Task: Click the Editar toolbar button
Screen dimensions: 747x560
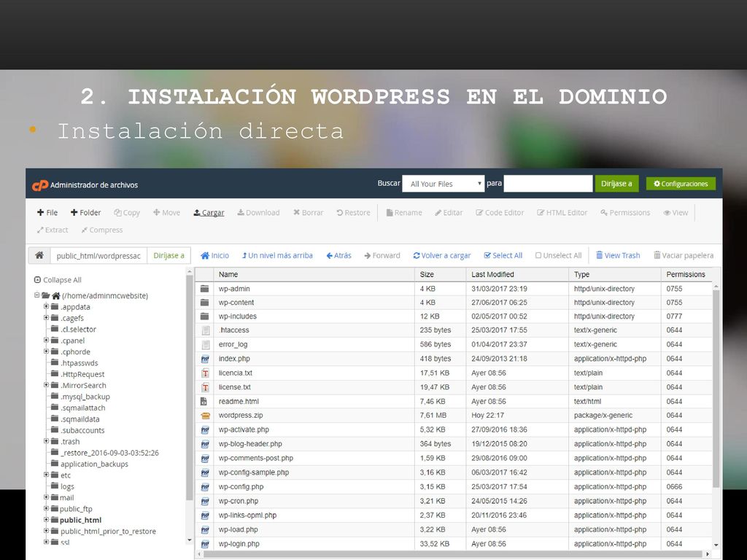Action: click(x=449, y=213)
